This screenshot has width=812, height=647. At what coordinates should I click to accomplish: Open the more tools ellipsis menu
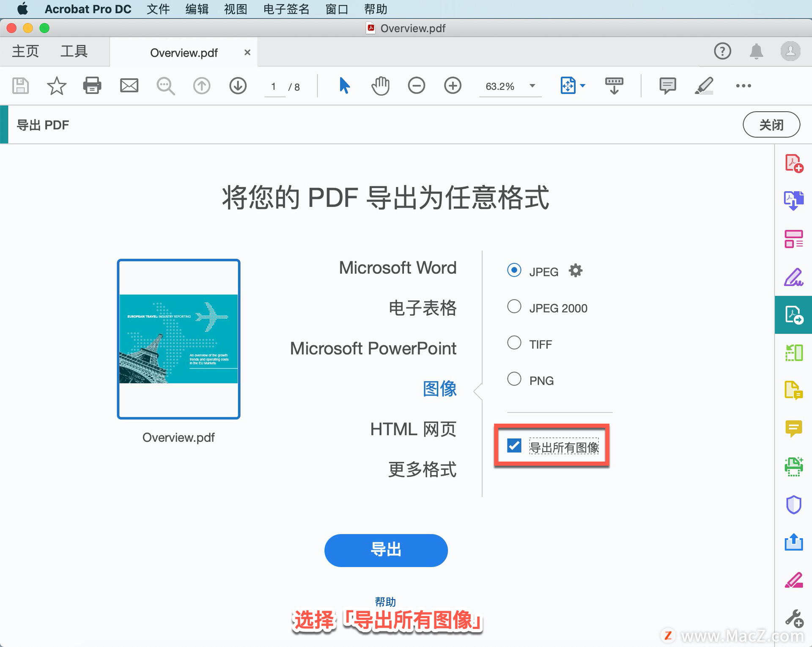(743, 86)
